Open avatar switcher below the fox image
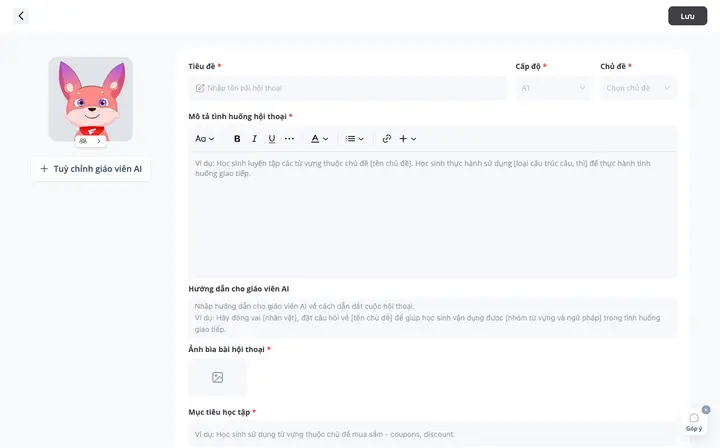This screenshot has height=448, width=720. [90, 141]
